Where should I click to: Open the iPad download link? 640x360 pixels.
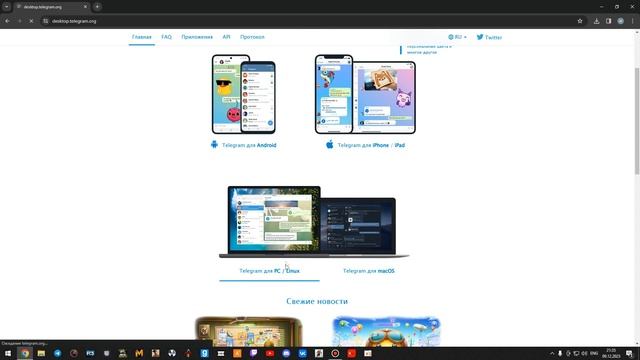point(400,145)
